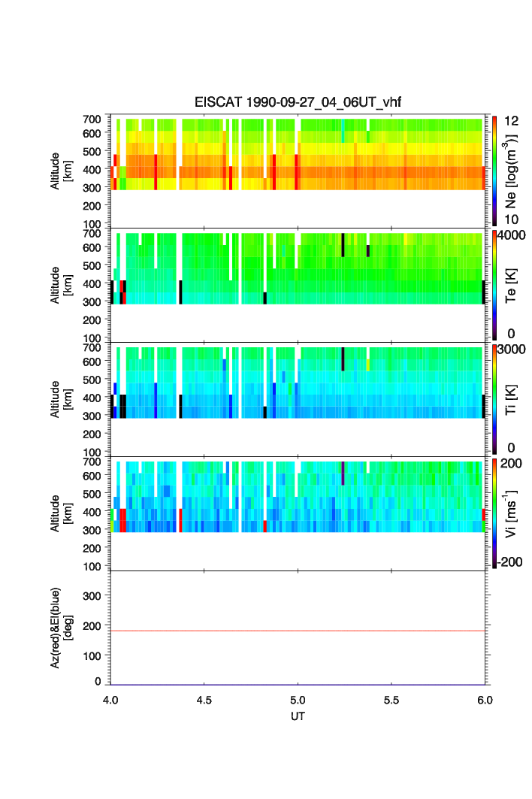The image size is (532, 799).
Task: Click the blue elevation line in bottom panel
Action: coord(298,684)
